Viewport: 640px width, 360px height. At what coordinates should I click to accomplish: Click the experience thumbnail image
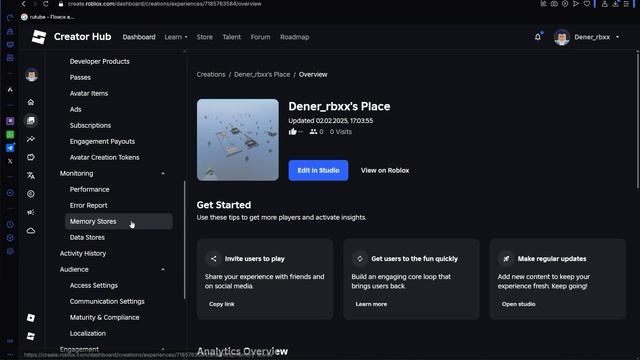click(x=238, y=140)
